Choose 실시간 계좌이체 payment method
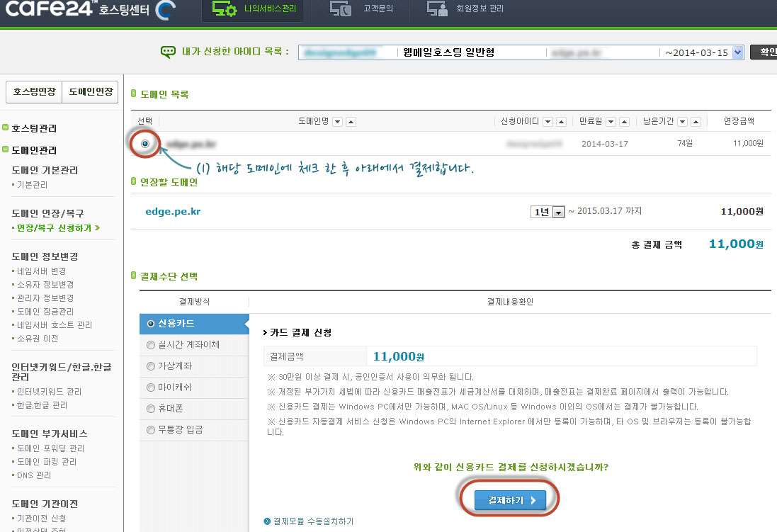 (x=150, y=345)
